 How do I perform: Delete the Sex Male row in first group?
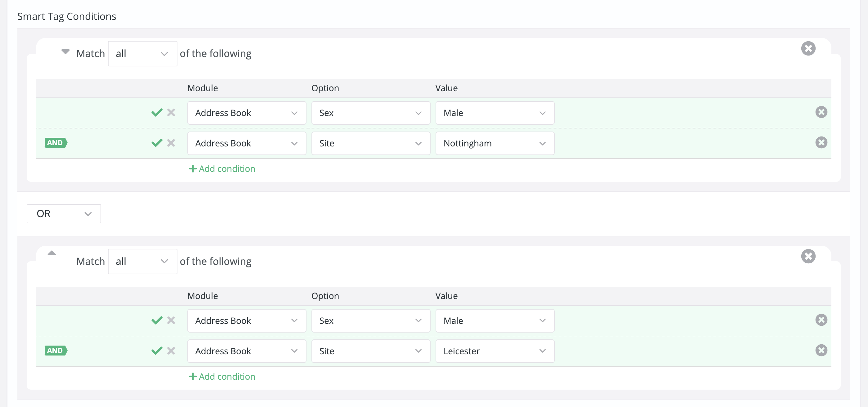click(x=821, y=112)
